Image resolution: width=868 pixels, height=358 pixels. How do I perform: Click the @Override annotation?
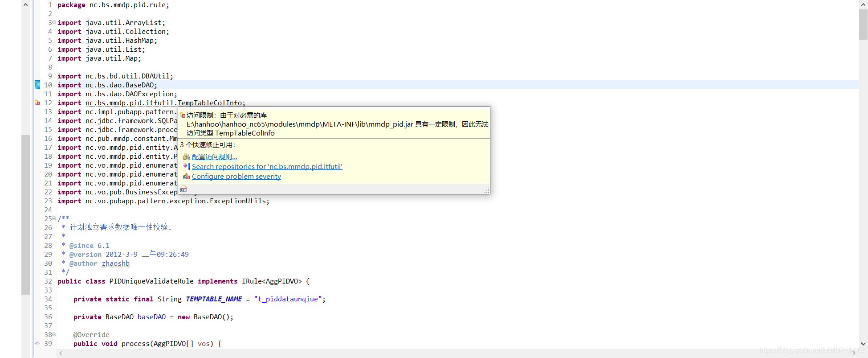(91, 335)
